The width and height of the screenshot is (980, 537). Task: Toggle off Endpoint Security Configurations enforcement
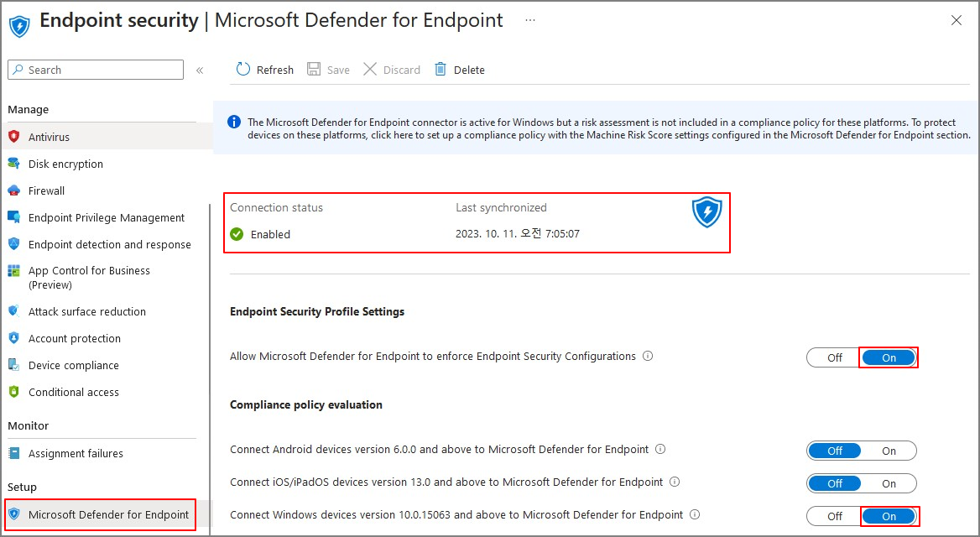click(832, 357)
